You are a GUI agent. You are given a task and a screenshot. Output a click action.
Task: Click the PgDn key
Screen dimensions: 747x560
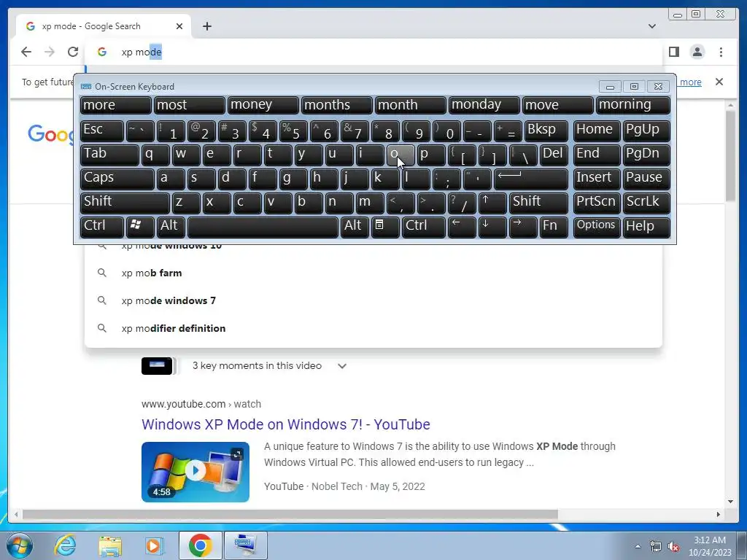pos(646,155)
